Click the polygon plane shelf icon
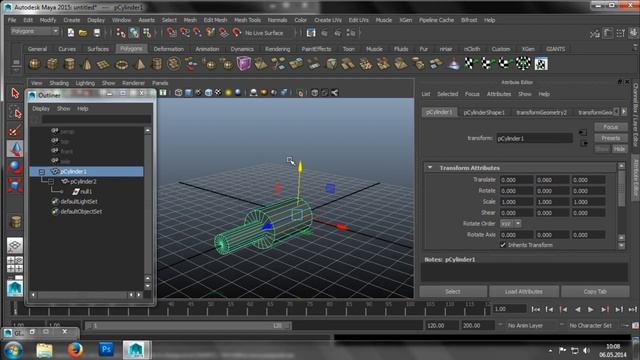640x360 pixels. (x=104, y=64)
